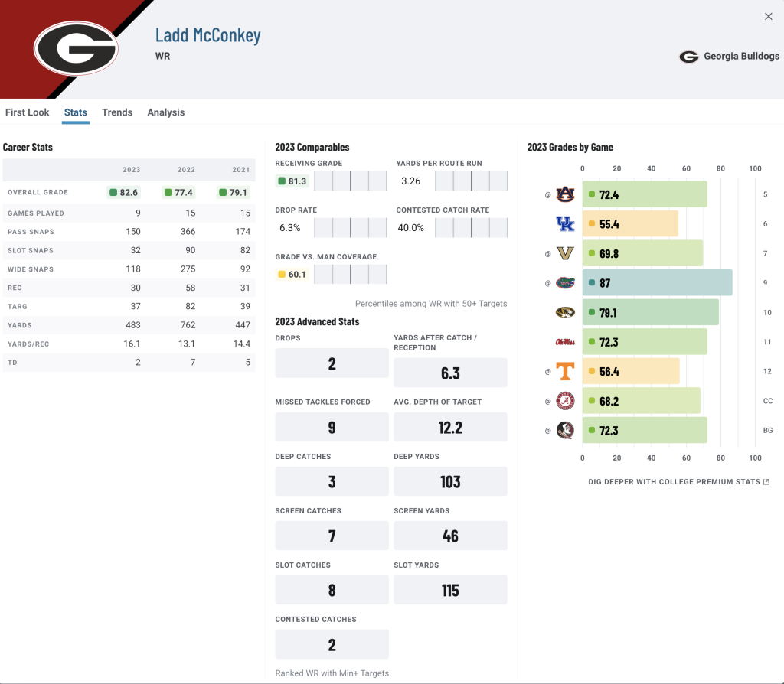Open the Analysis tab
784x684 pixels.
tap(166, 112)
